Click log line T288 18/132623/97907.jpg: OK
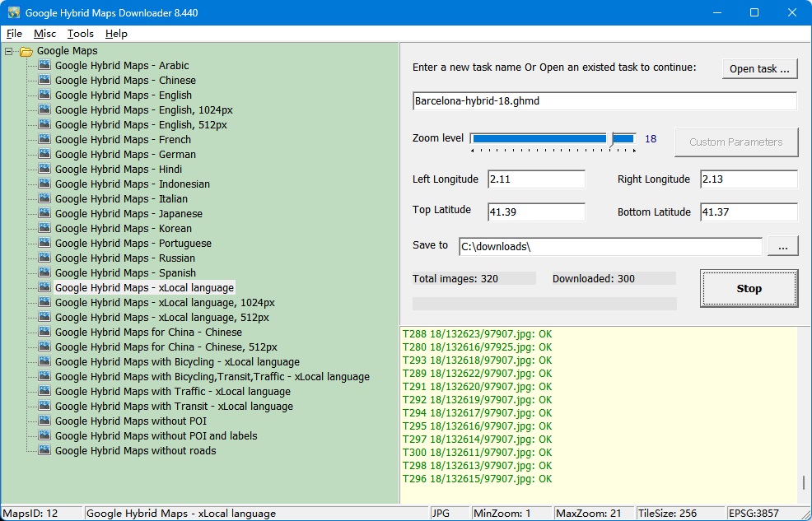812x521 pixels. (x=478, y=333)
